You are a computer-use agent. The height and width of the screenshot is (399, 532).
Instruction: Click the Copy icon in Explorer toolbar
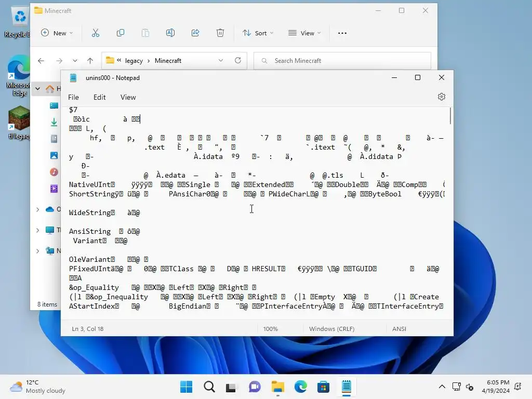tap(121, 33)
